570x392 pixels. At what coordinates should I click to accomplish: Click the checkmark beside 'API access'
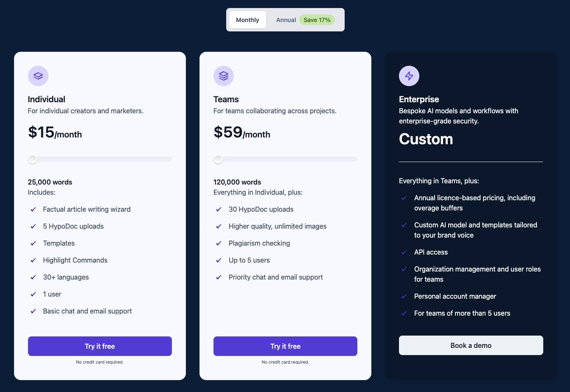tap(404, 252)
